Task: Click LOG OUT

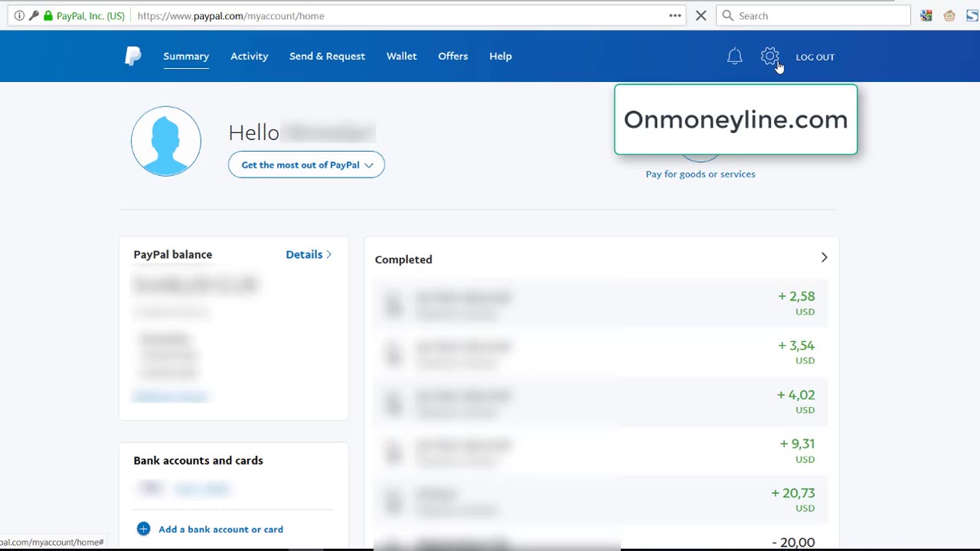Action: [x=815, y=57]
